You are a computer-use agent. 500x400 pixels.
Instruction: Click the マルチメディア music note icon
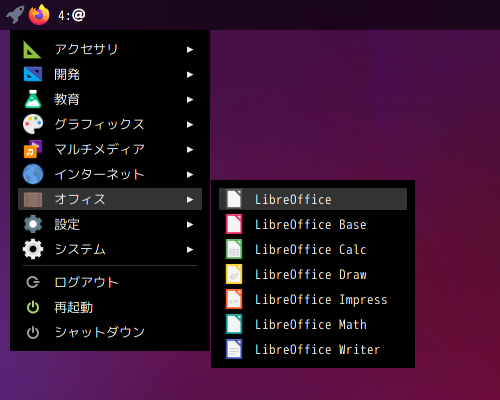click(33, 149)
